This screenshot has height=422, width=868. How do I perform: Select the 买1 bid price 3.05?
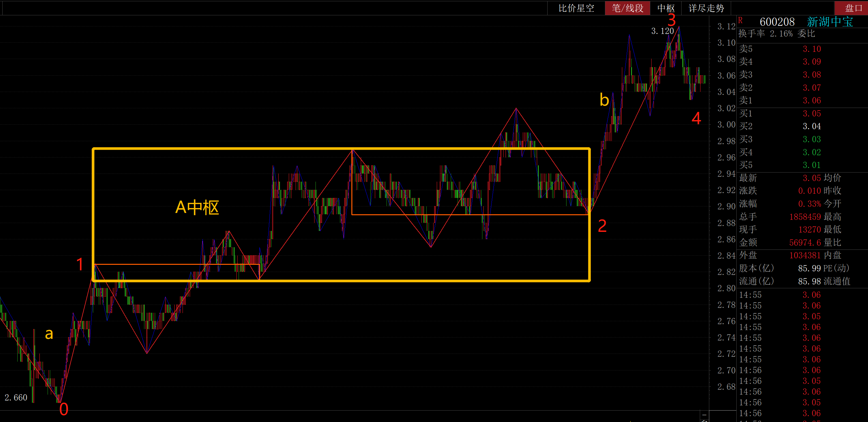(x=812, y=113)
